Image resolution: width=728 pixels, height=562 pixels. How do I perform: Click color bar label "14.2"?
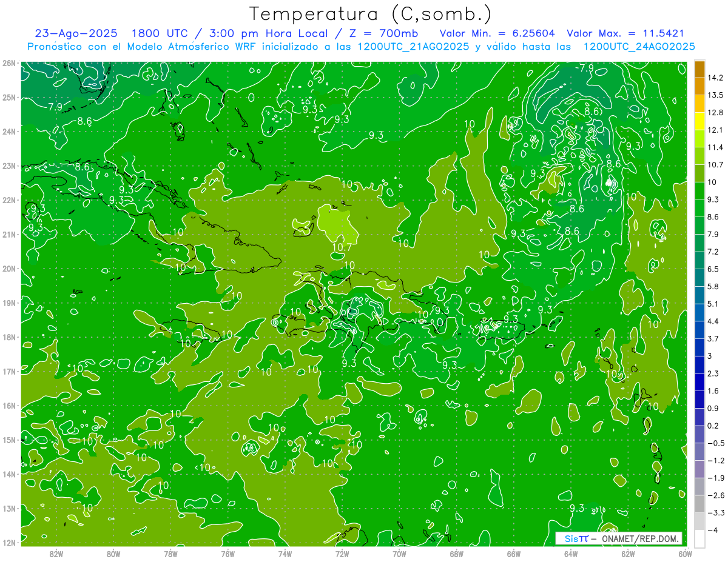tap(715, 78)
